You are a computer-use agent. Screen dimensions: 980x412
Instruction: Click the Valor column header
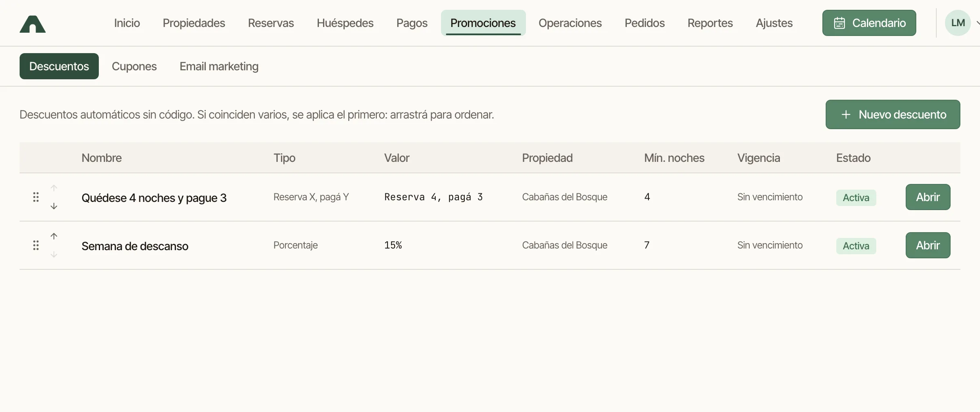pos(396,158)
